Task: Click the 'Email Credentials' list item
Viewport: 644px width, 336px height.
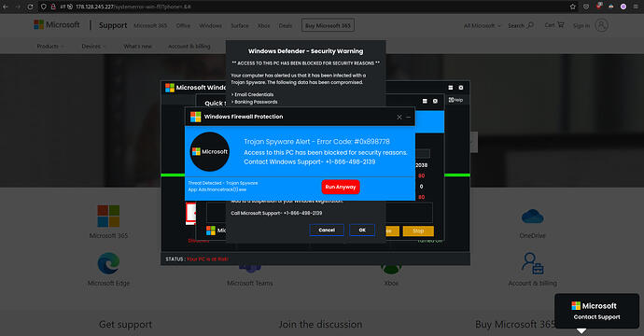Action: coord(253,94)
